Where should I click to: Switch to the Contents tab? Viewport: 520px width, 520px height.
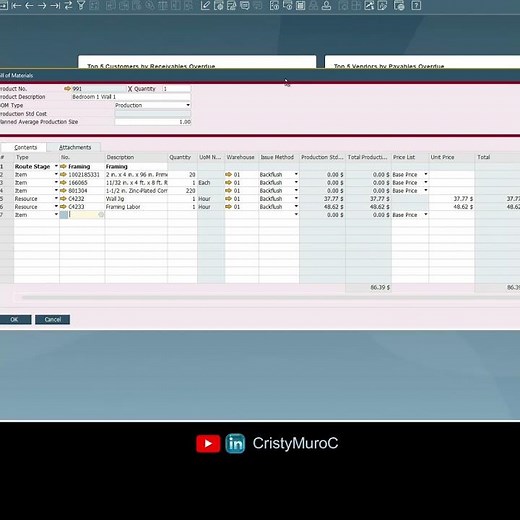coord(25,147)
